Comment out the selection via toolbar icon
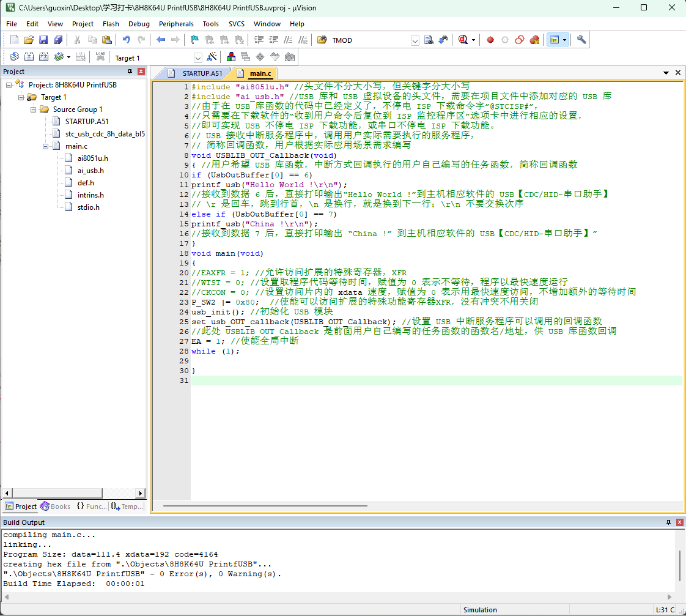This screenshot has width=686, height=616. (x=288, y=40)
